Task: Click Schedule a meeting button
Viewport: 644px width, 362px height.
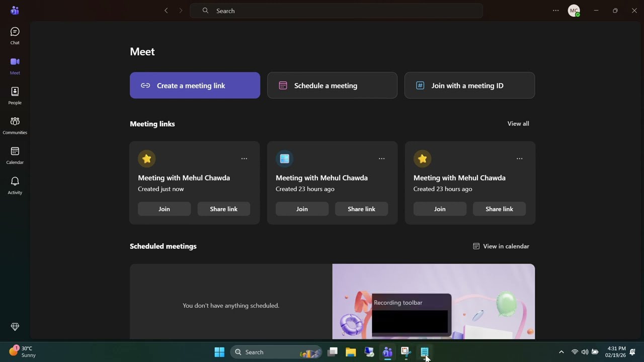Action: (x=332, y=85)
